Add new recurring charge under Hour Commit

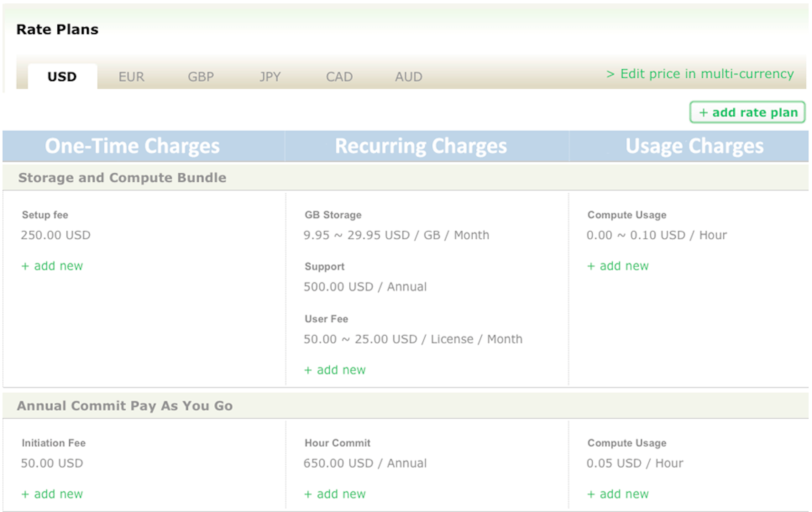pyautogui.click(x=335, y=494)
